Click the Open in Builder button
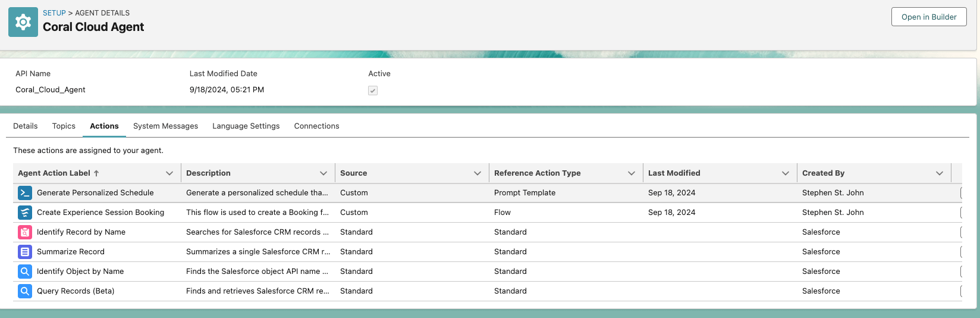 929,17
